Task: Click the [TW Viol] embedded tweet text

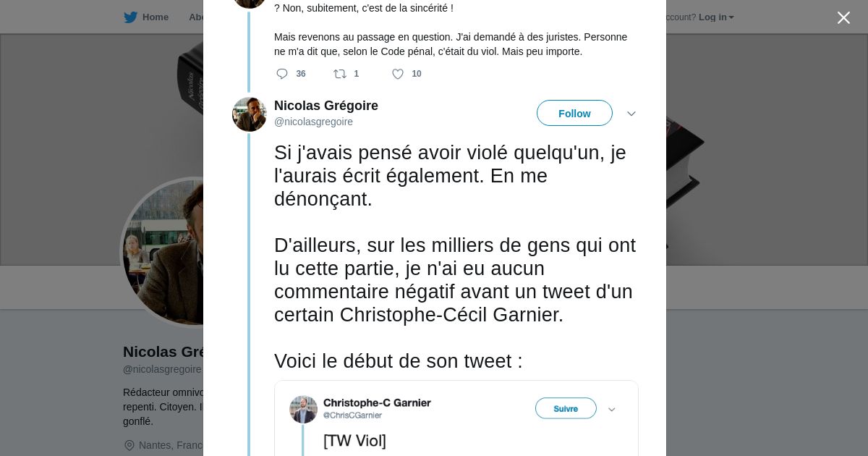Action: (354, 440)
